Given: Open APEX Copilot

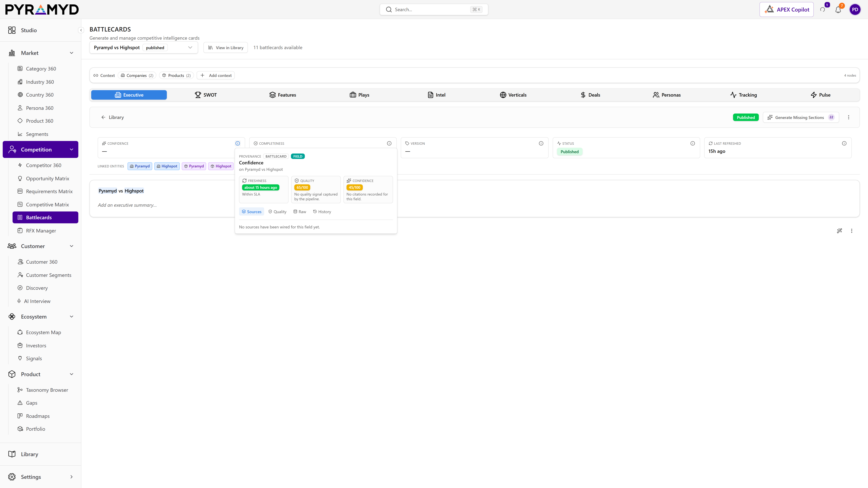Looking at the screenshot, I should pos(786,9).
